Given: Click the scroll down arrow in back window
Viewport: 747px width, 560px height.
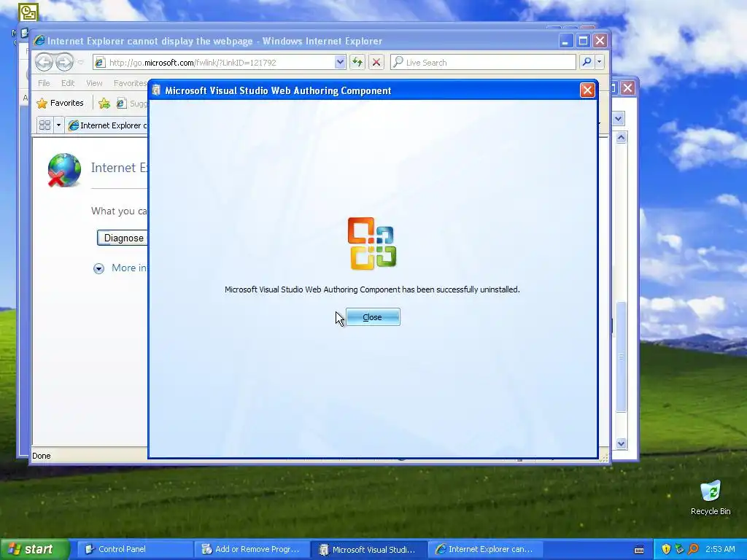Looking at the screenshot, I should click(x=621, y=443).
